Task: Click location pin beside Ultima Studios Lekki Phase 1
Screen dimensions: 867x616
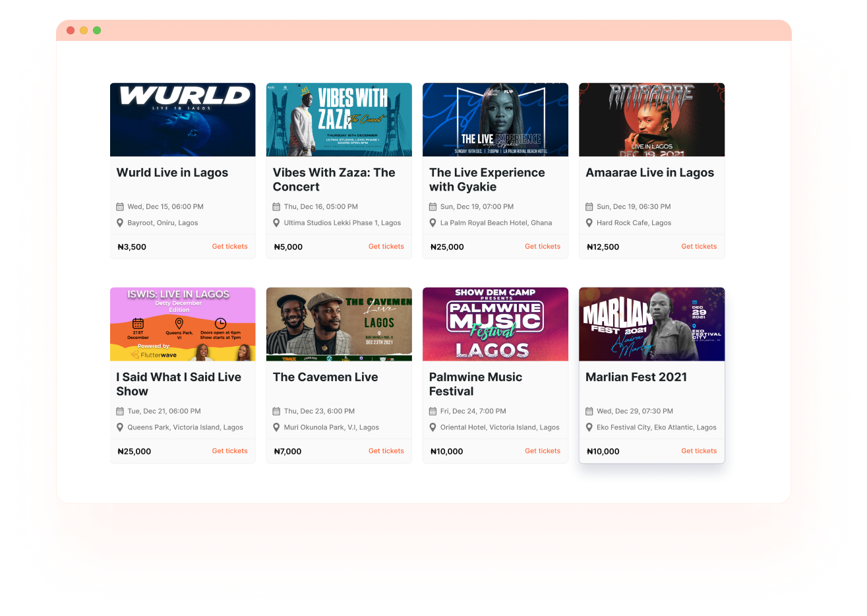Action: click(276, 223)
